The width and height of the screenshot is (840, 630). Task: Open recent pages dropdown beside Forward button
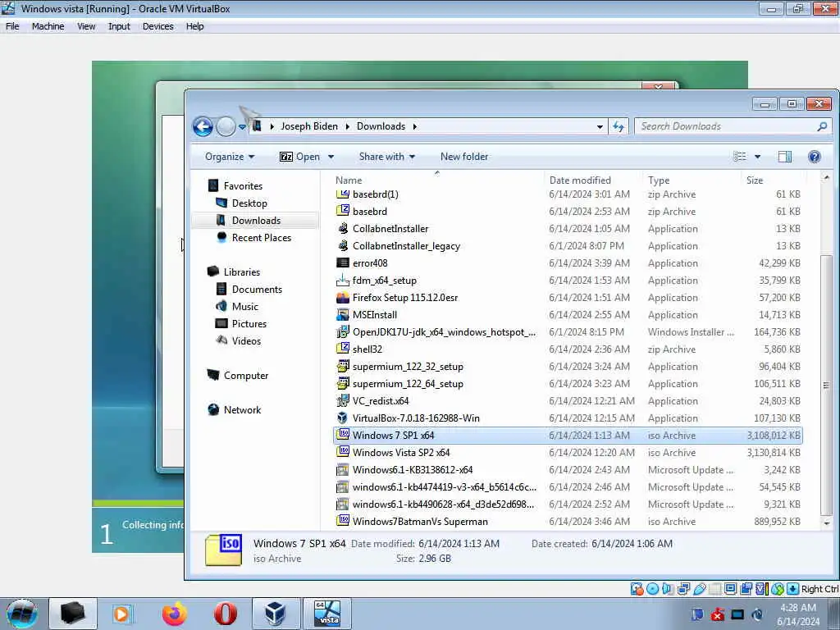242,127
